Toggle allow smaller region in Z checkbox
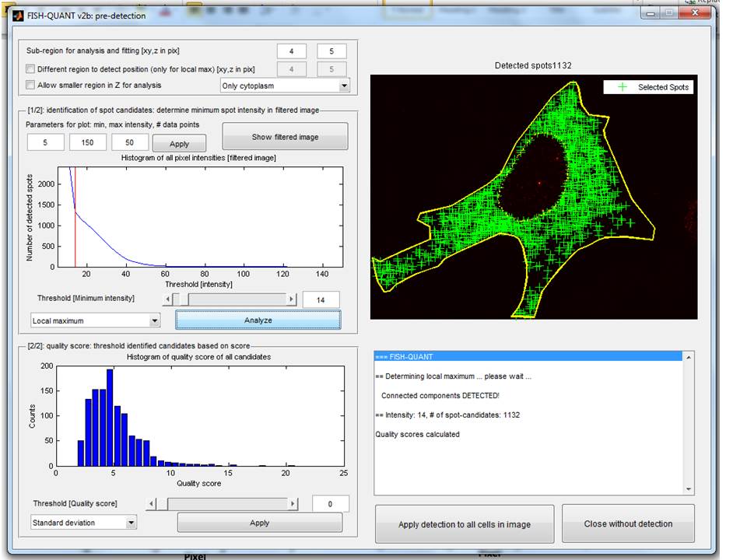Screen dimensions: 747x560 point(31,85)
